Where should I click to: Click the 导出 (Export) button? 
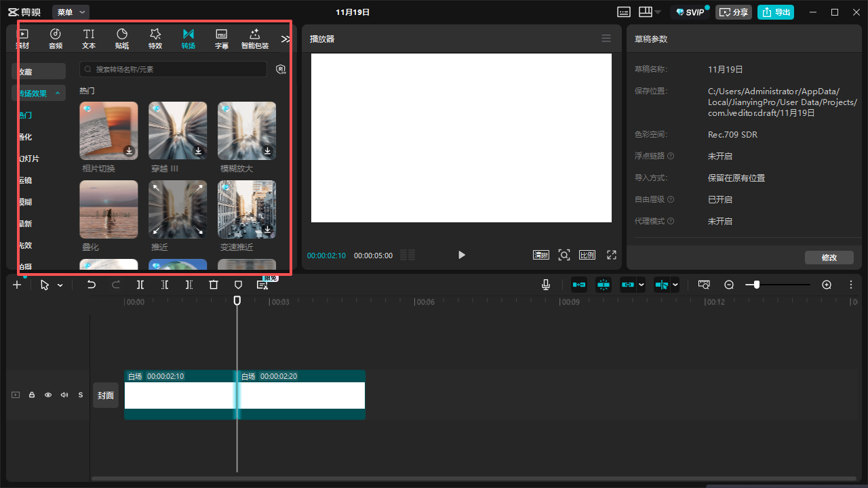776,12
